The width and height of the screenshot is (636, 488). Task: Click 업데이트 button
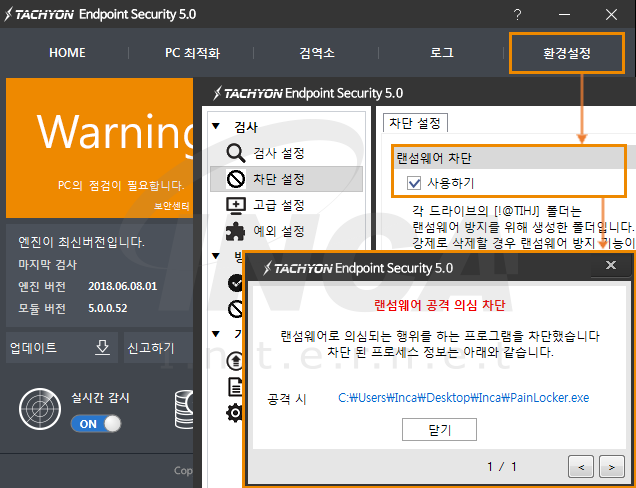(62, 348)
